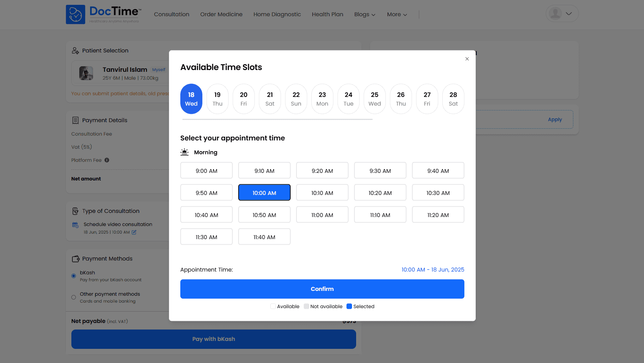Click the DocTime logo icon
The image size is (644, 363).
(x=76, y=14)
